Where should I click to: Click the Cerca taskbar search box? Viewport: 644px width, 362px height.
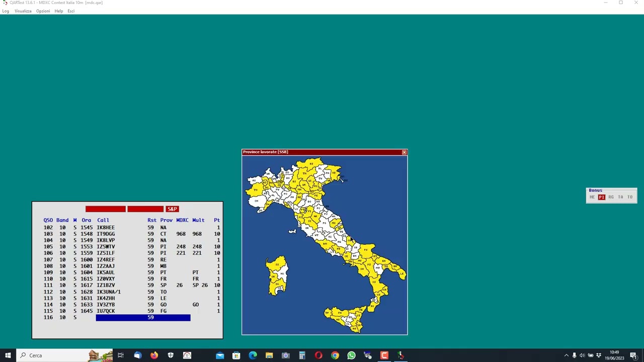click(64, 355)
